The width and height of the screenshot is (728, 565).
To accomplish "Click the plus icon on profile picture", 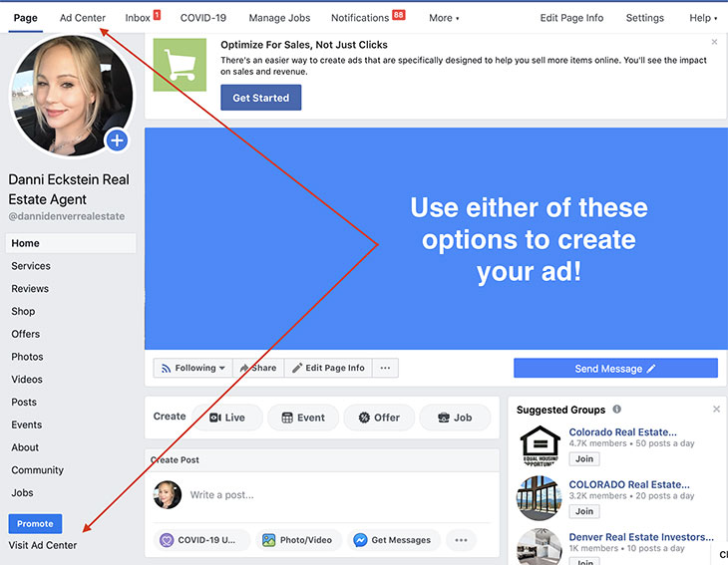I will (117, 141).
